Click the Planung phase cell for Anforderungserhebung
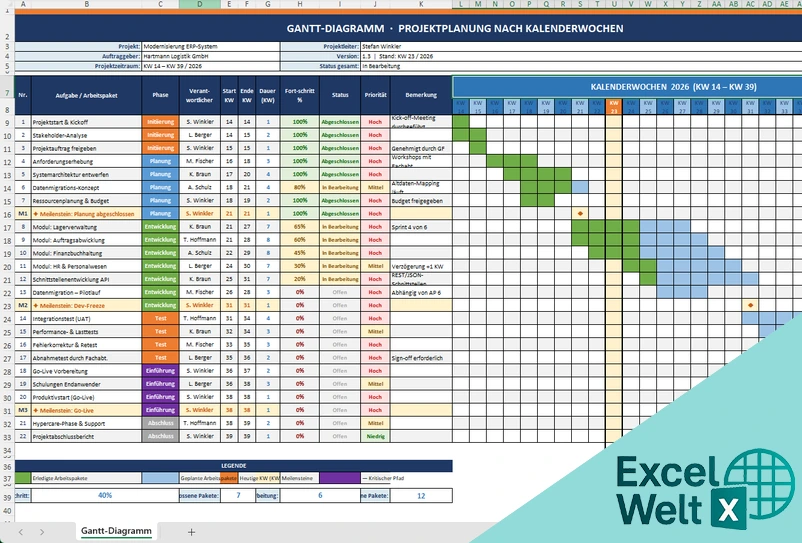Image resolution: width=802 pixels, height=543 pixels. (x=161, y=161)
